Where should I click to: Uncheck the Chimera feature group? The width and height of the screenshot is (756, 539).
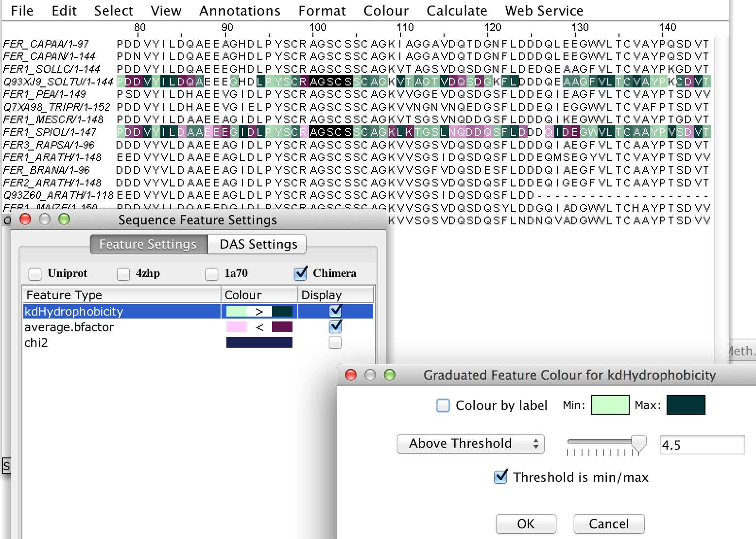coord(301,274)
